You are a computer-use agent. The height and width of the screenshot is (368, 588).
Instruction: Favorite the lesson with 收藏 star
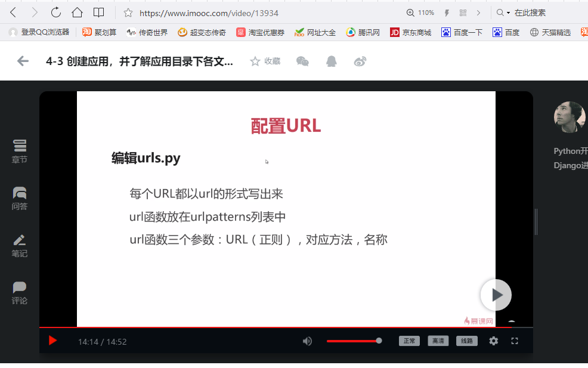click(265, 61)
